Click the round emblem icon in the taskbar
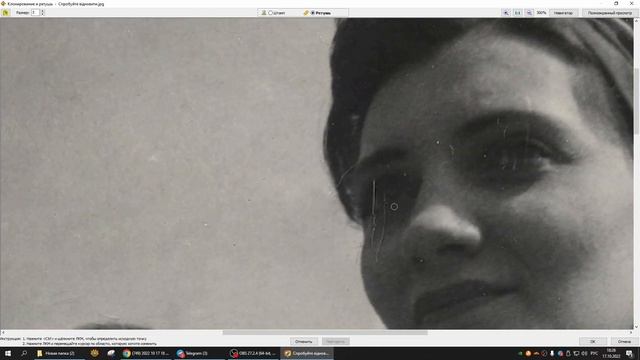This screenshot has height=360, width=640. pos(95,353)
